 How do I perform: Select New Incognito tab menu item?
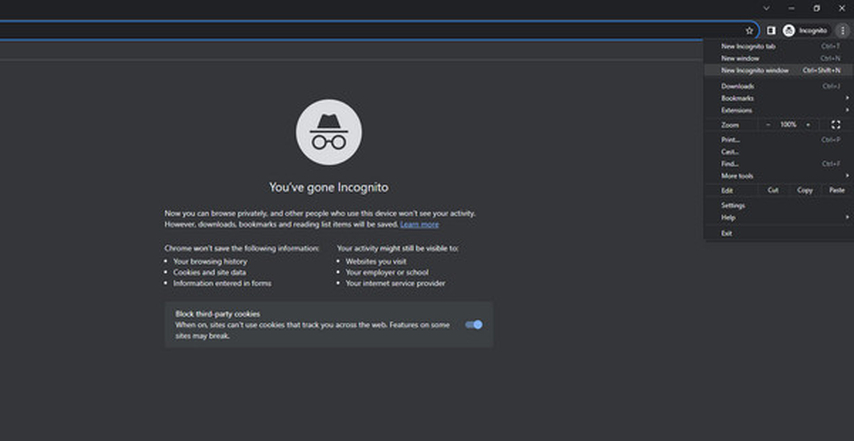pos(748,46)
